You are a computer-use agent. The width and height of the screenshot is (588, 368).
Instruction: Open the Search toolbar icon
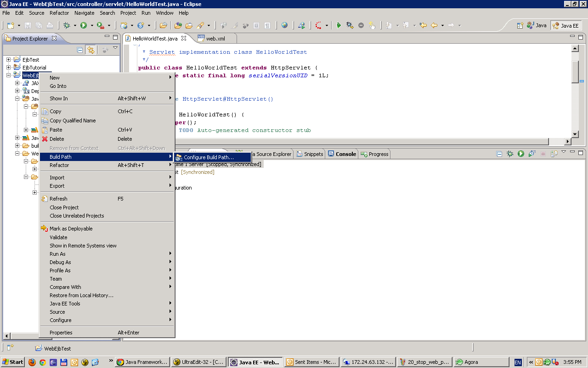(200, 25)
